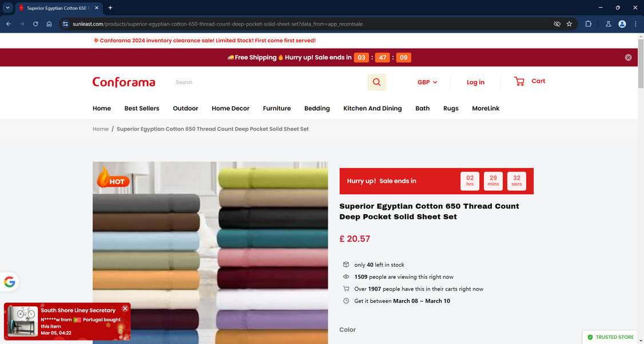Viewport: 644px width, 344px height.
Task: Open the Chrome three-dot menu
Action: [635, 24]
